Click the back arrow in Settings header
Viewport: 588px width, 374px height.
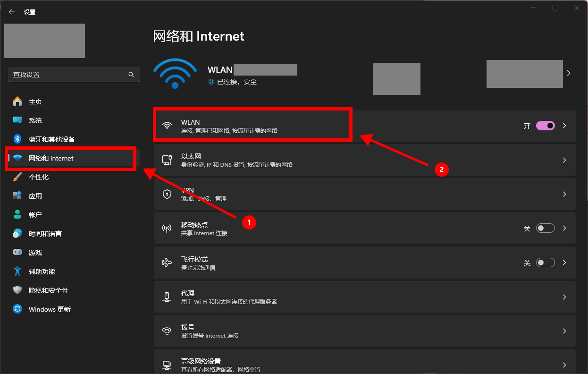coord(12,12)
